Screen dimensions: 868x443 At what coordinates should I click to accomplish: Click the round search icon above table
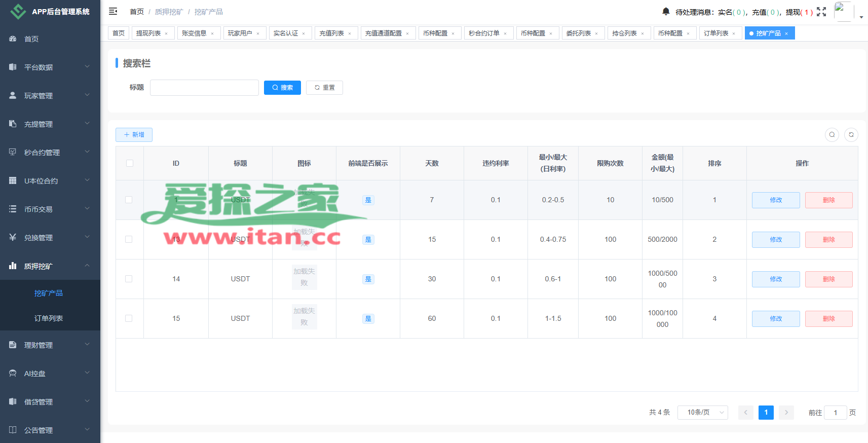[832, 135]
